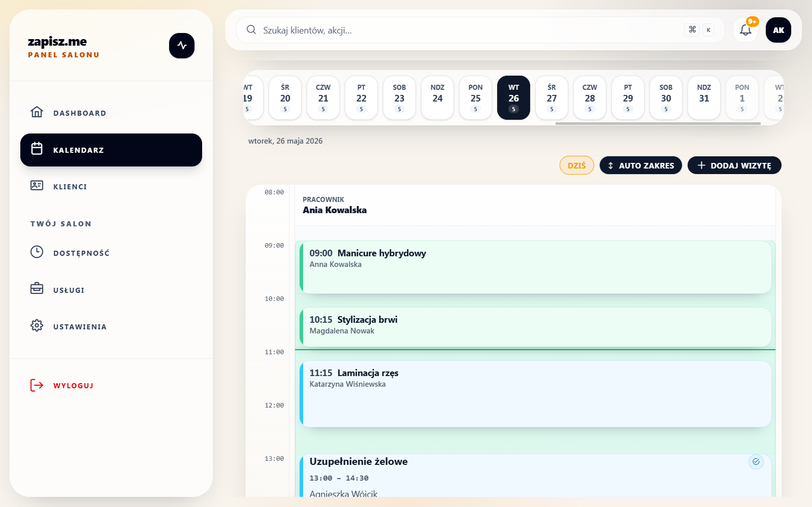Click the 10:00 time axis label
Image resolution: width=812 pixels, height=507 pixels.
[274, 299]
